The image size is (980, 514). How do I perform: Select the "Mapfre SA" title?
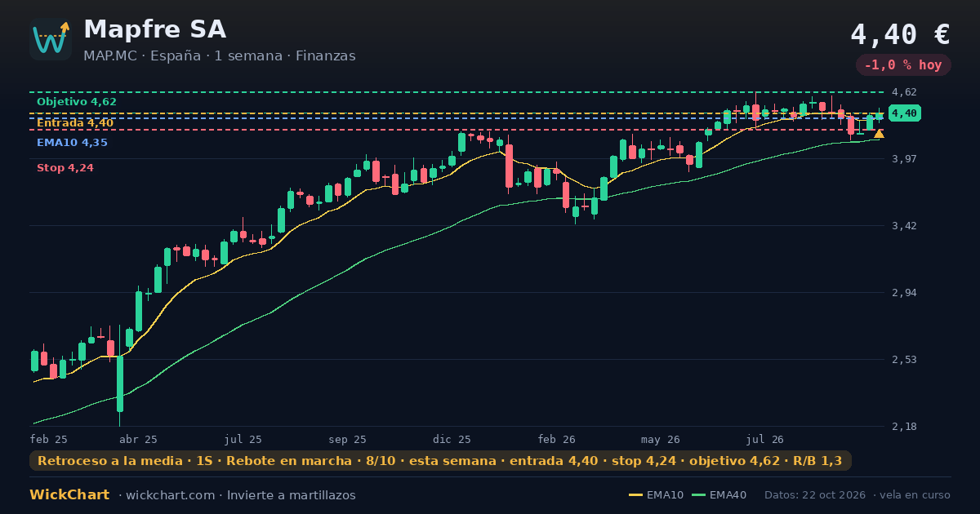click(155, 29)
